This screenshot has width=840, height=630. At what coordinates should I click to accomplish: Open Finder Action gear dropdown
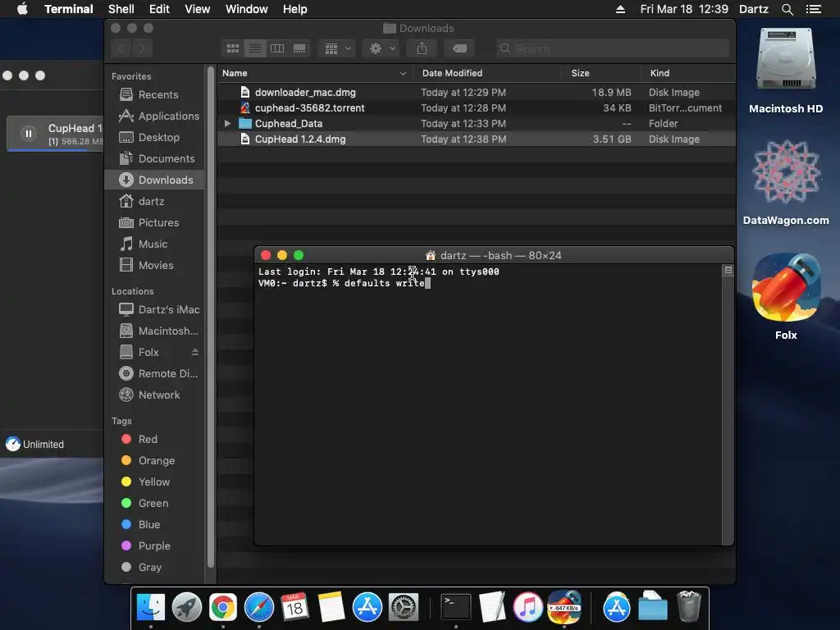pyautogui.click(x=381, y=48)
